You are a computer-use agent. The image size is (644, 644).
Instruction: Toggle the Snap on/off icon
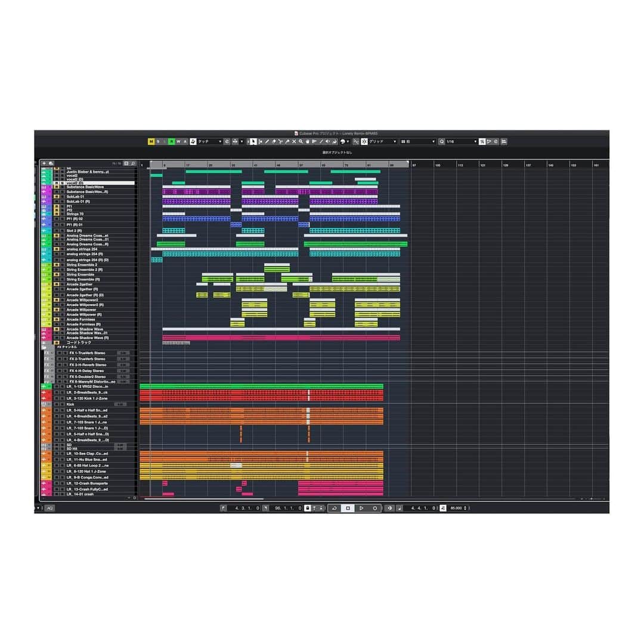pos(364,141)
